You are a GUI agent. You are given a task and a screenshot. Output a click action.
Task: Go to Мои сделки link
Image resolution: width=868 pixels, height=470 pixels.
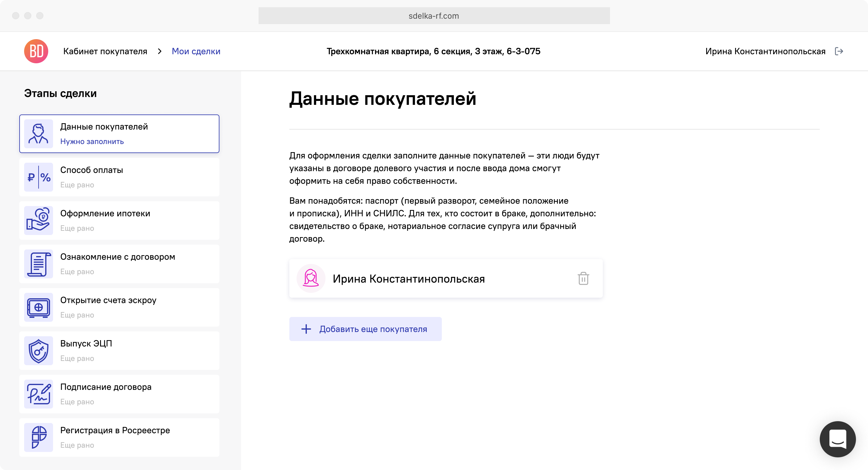click(x=196, y=51)
